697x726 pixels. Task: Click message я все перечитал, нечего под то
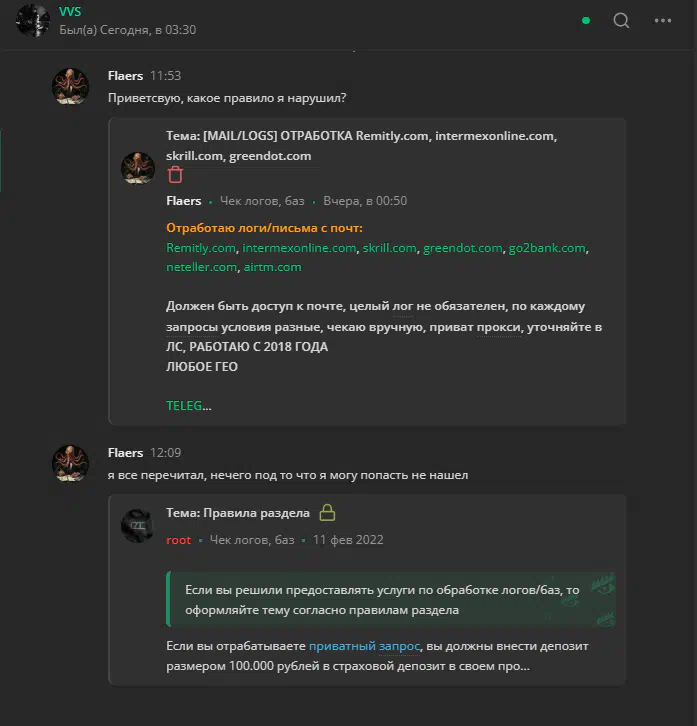click(x=288, y=475)
